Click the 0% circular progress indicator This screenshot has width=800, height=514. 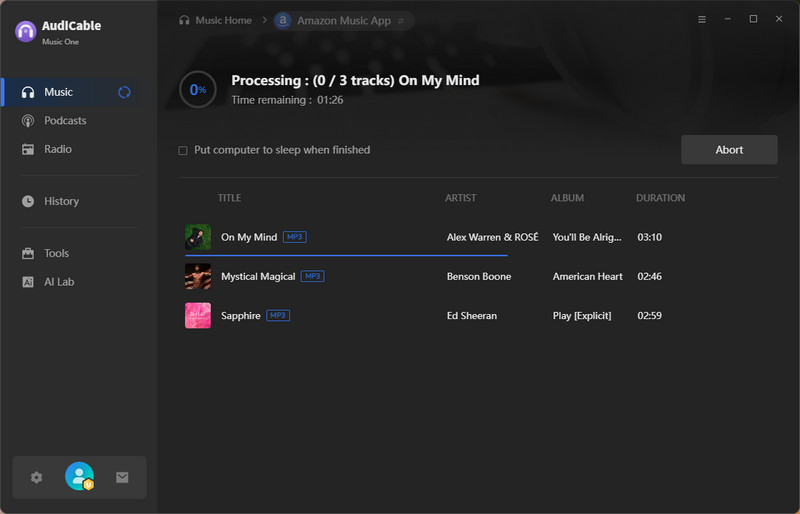(x=198, y=90)
